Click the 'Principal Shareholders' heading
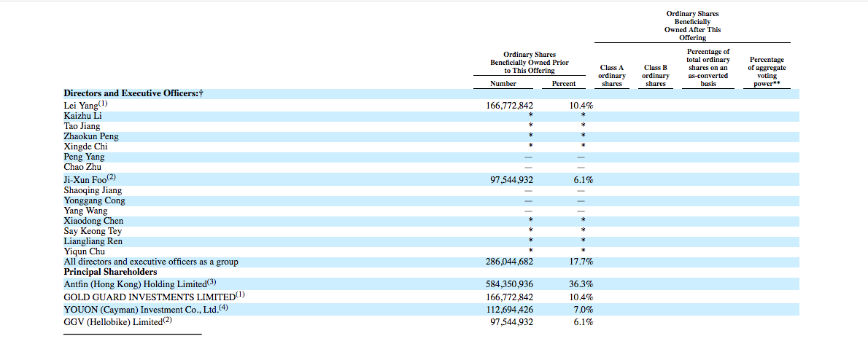868x352 pixels. (110, 272)
